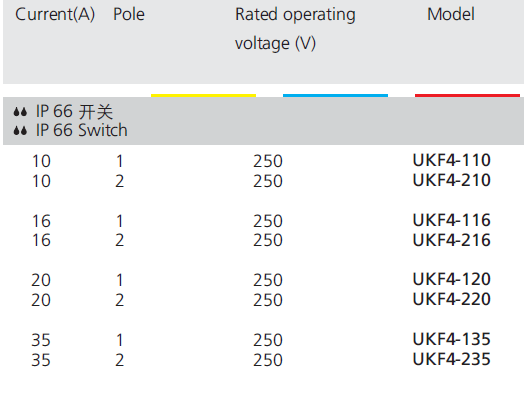Select model UKF4-220

click(x=451, y=299)
